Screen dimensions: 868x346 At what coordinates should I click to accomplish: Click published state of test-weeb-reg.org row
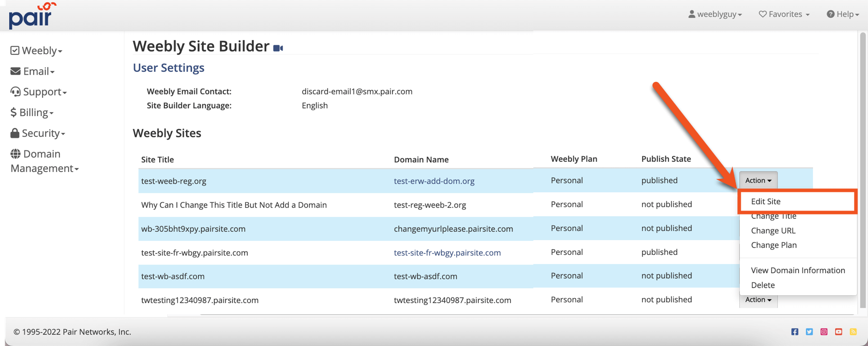pos(659,180)
